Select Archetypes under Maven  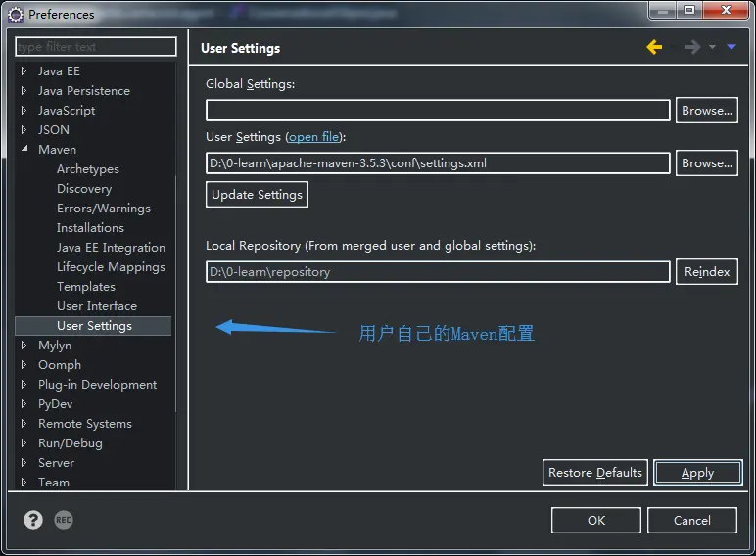pyautogui.click(x=88, y=169)
